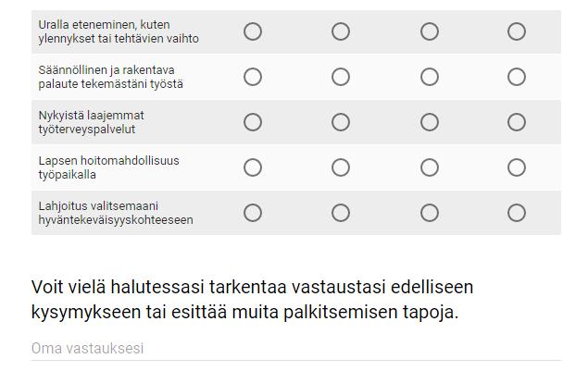Choose second option for Säännöllinen ja rakentava palaute
The height and width of the screenshot is (371, 588).
click(x=341, y=77)
